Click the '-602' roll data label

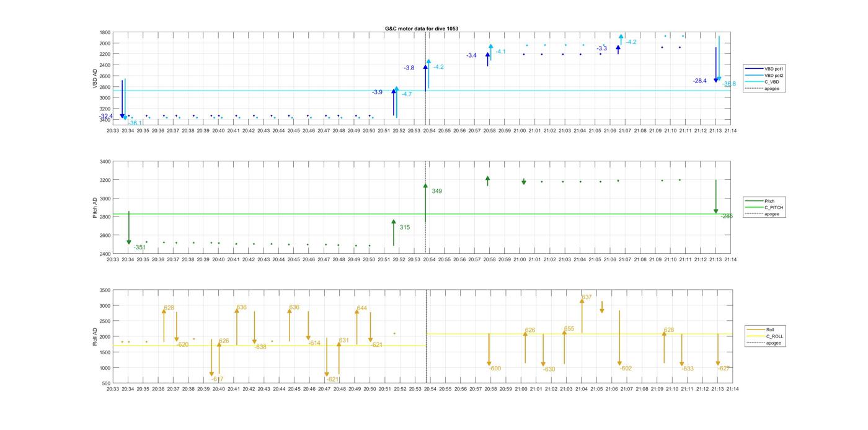[626, 369]
